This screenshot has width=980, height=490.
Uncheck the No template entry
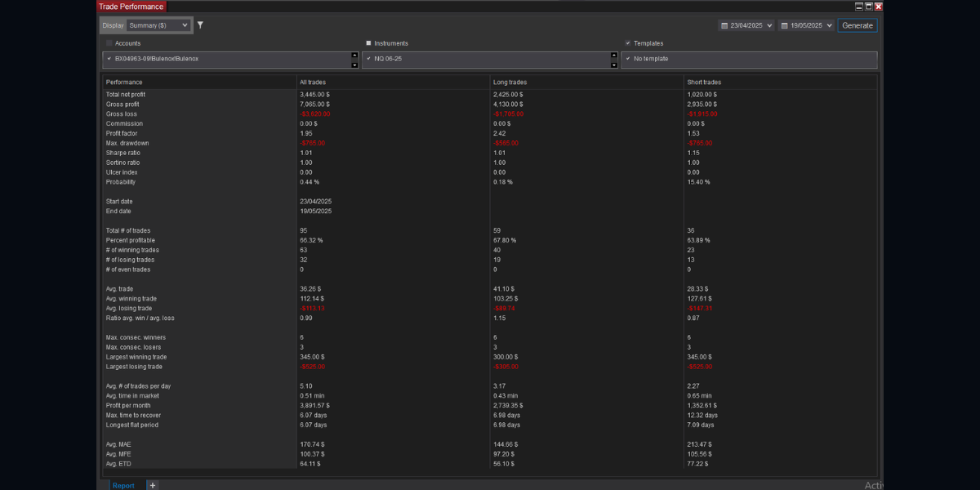[628, 59]
